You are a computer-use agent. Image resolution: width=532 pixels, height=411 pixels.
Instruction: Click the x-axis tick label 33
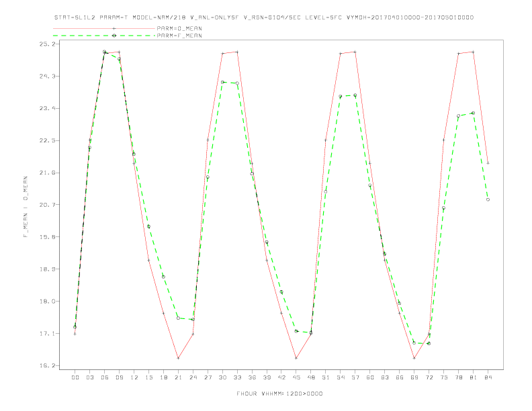pos(238,377)
